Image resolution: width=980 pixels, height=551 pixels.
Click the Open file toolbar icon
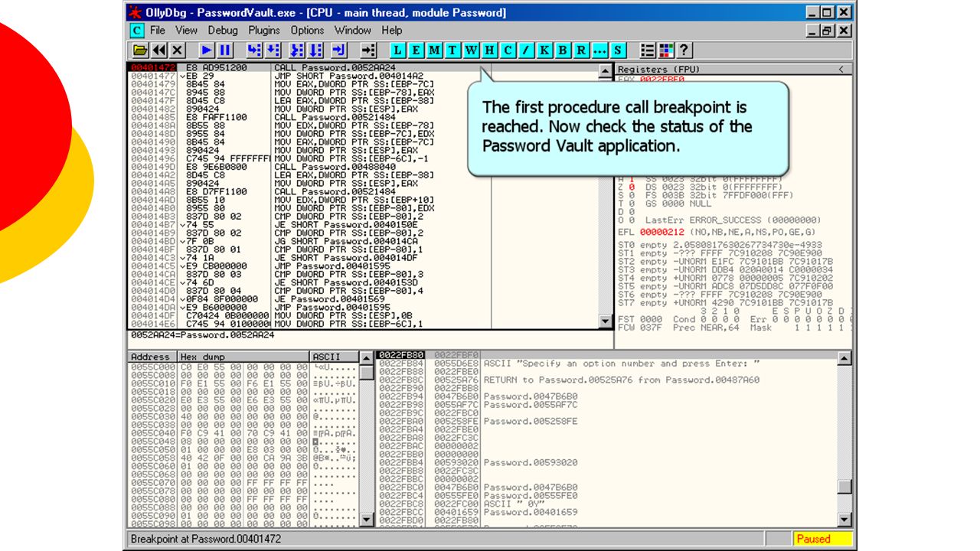[x=140, y=50]
